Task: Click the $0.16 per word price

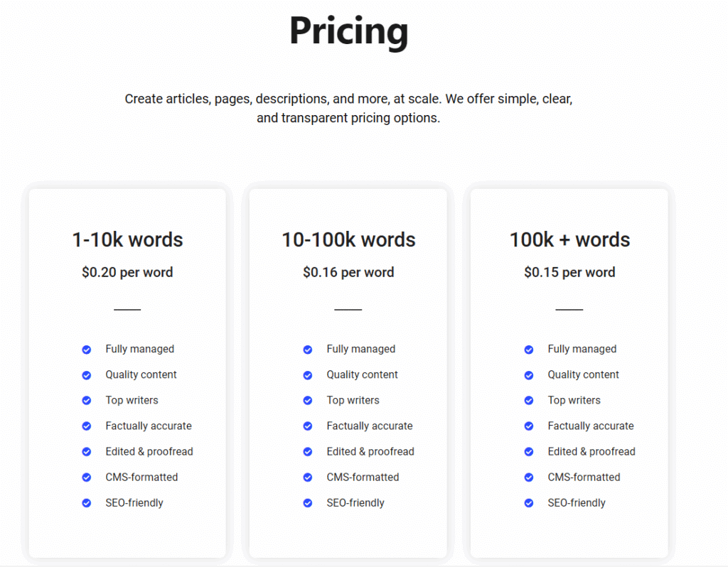Action: pyautogui.click(x=348, y=272)
